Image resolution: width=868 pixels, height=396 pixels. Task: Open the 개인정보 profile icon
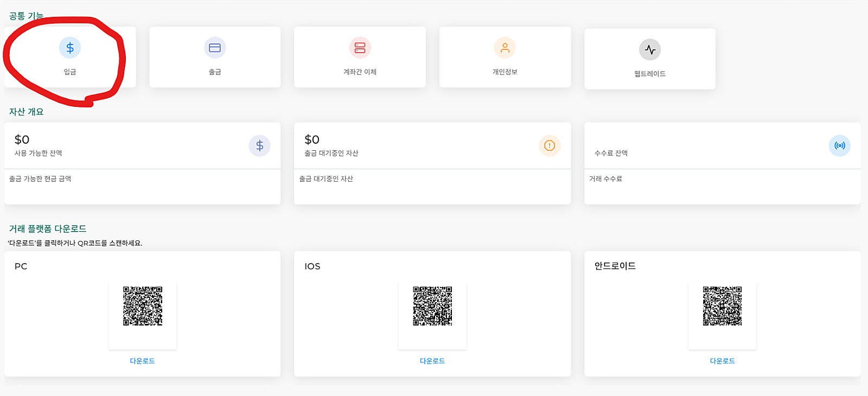505,48
